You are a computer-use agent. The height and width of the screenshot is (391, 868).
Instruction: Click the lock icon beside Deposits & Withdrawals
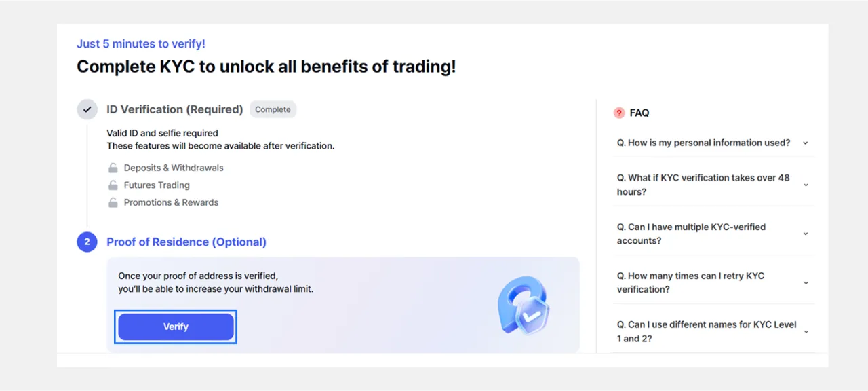[x=113, y=168]
